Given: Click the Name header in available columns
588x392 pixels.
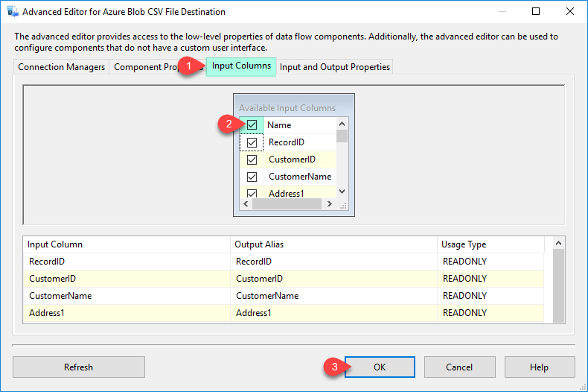Looking at the screenshot, I should click(279, 125).
